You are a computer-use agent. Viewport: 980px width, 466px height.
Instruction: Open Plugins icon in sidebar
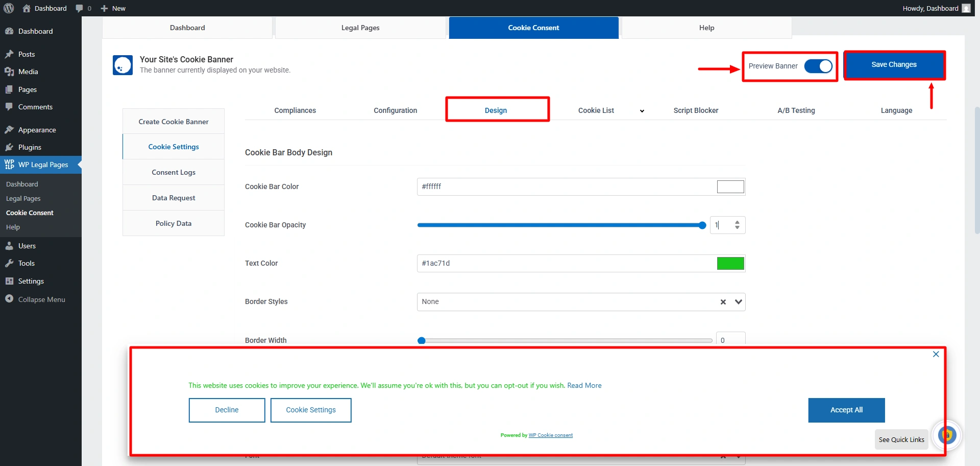click(9, 147)
